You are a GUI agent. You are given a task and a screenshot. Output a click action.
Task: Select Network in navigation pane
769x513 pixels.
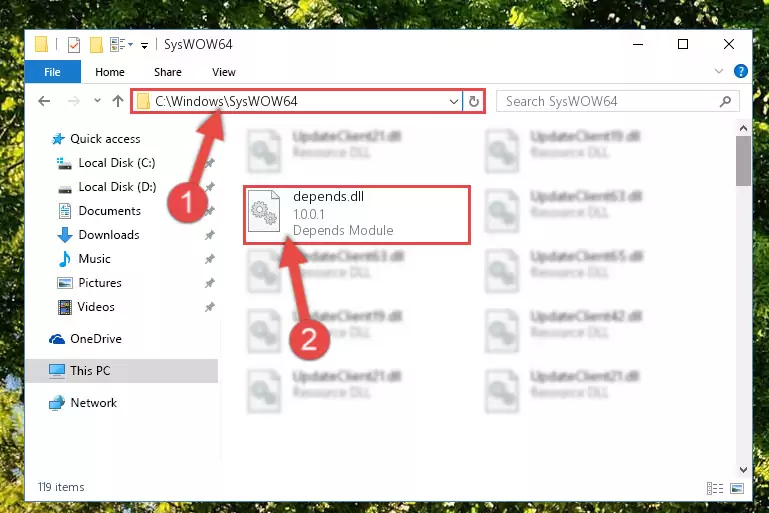[x=94, y=403]
